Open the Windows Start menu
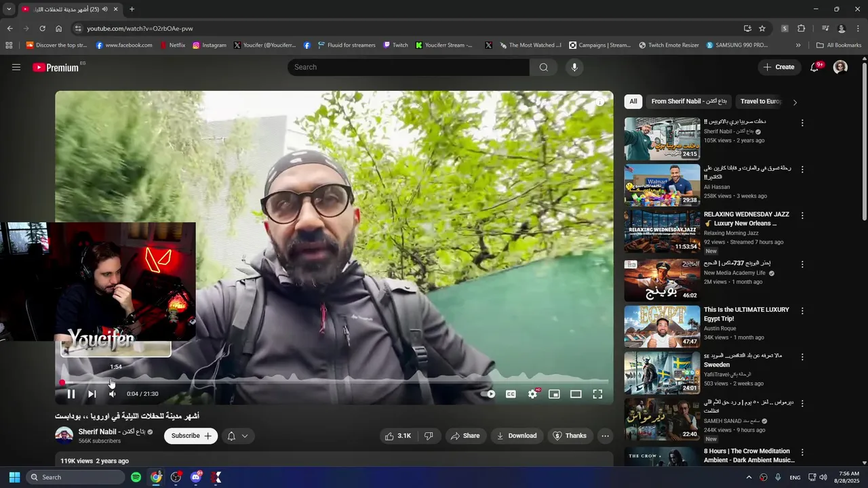 [x=14, y=477]
